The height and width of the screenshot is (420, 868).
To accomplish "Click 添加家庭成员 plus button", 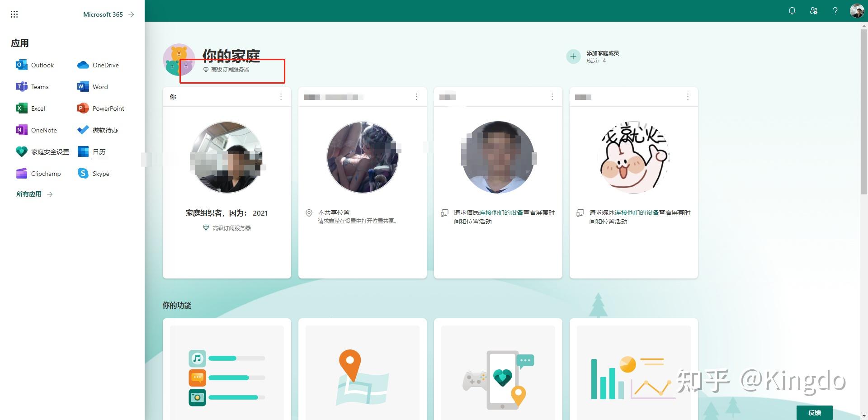I will click(573, 57).
